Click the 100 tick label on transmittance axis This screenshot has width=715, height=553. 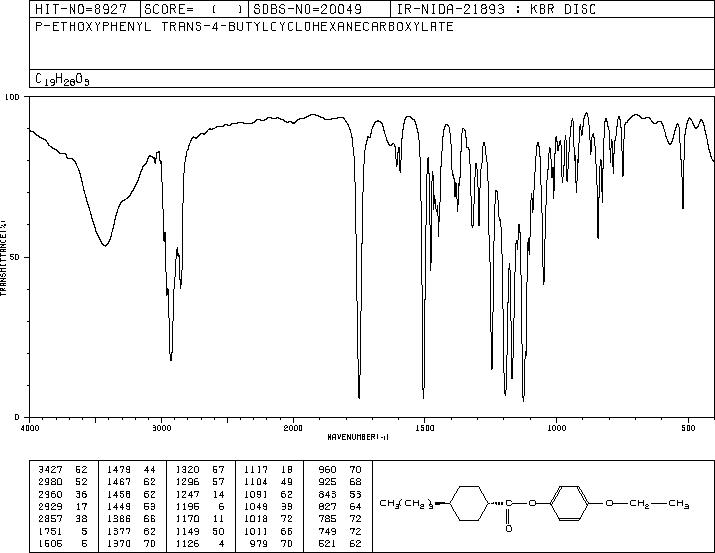tap(13, 97)
